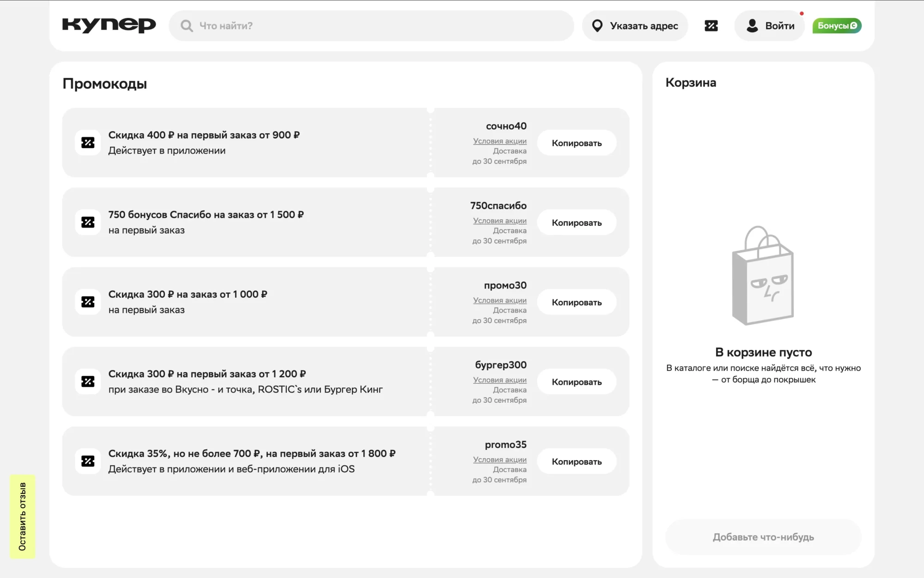Click percent icon on бургер300 card
Screen dimensions: 924x578
point(88,381)
